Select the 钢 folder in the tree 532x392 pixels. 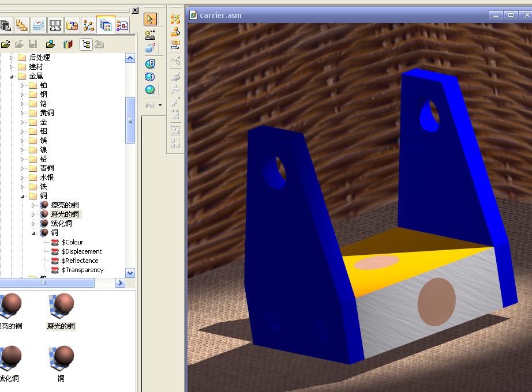click(43, 95)
